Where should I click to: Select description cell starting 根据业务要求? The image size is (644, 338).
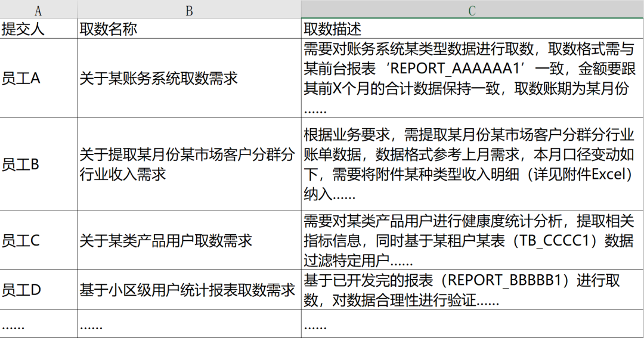tap(472, 165)
